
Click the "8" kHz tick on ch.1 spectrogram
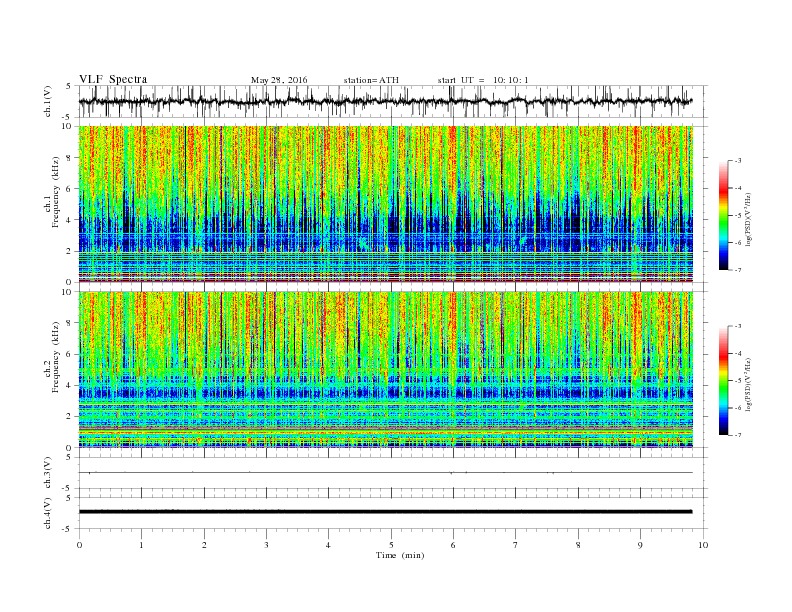pyautogui.click(x=69, y=158)
